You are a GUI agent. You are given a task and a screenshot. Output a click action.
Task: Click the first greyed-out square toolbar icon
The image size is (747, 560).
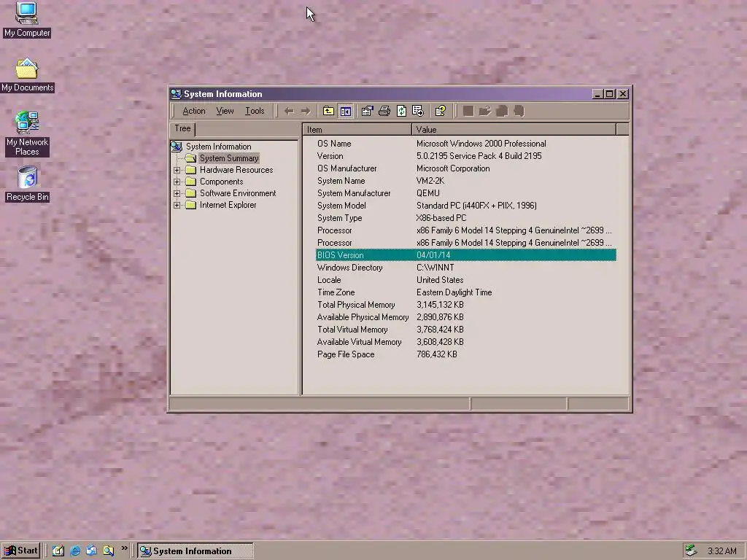tap(468, 111)
